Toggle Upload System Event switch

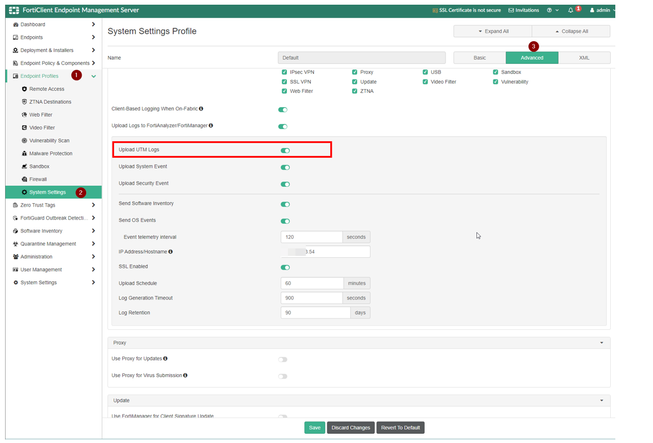(285, 167)
